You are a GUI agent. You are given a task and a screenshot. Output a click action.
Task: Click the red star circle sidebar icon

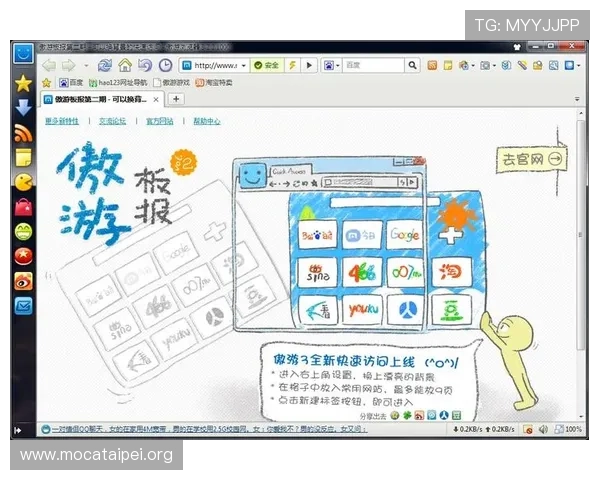pyautogui.click(x=23, y=256)
